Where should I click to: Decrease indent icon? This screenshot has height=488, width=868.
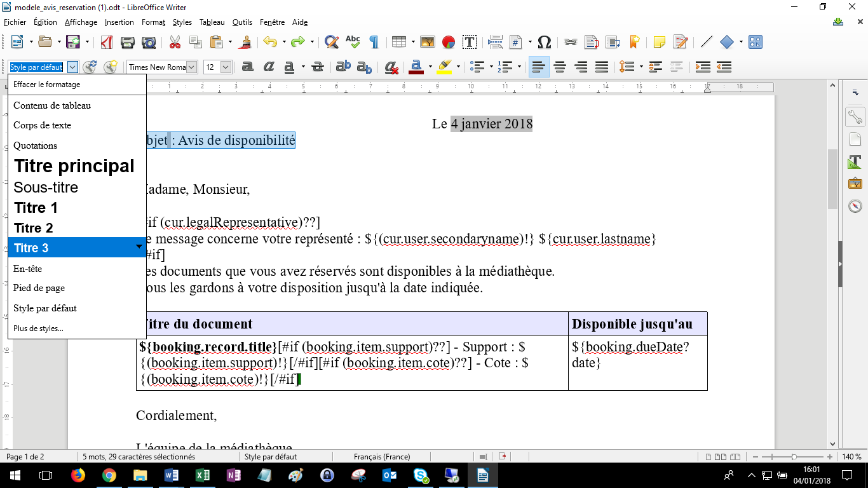[724, 67]
